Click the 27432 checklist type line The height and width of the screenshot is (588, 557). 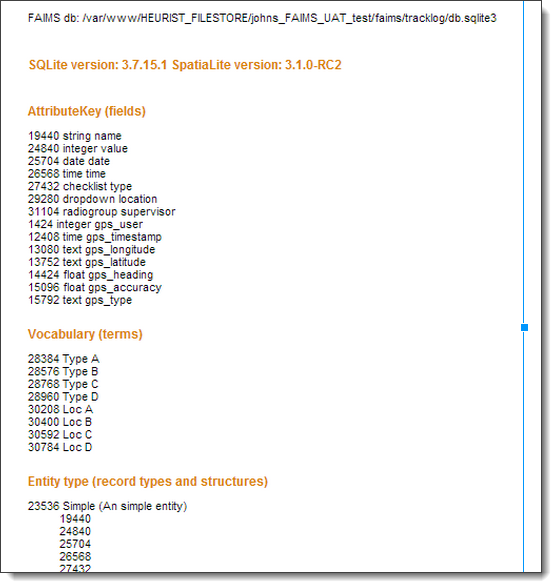pyautogui.click(x=80, y=186)
